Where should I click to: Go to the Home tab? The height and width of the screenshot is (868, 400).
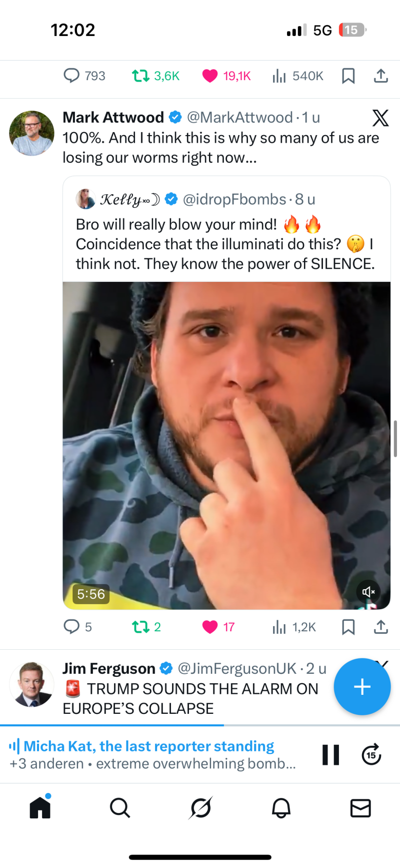click(x=40, y=807)
